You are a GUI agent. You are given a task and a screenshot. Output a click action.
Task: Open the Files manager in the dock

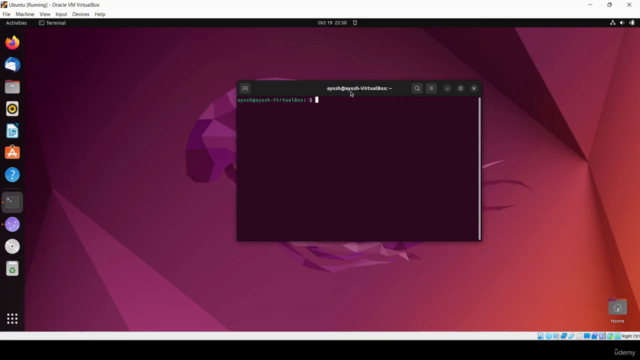12,87
